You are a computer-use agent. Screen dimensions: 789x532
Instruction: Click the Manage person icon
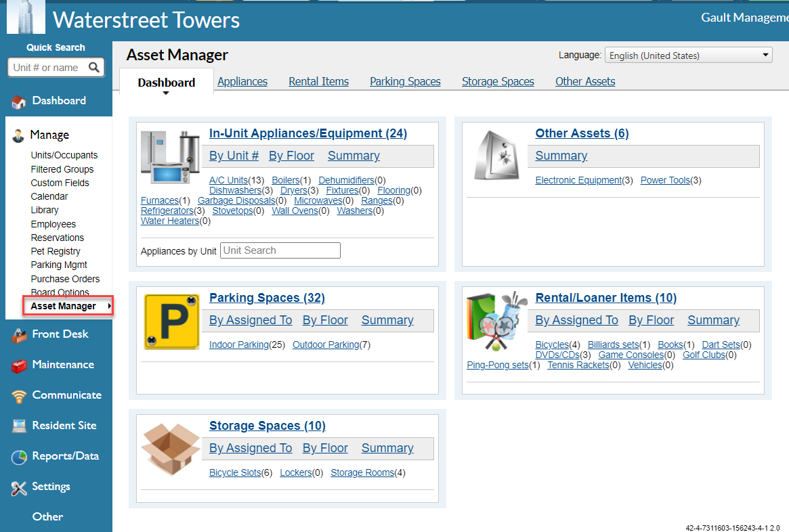pyautogui.click(x=18, y=135)
